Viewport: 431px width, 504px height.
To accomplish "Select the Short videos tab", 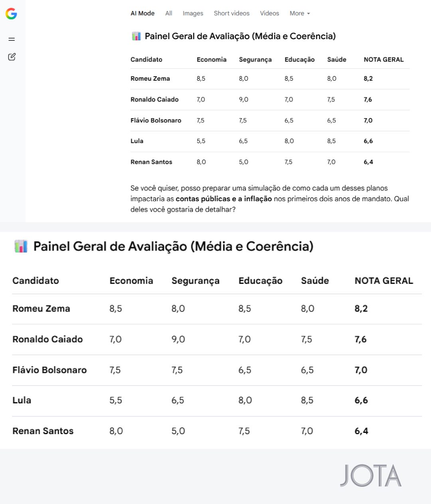I will tap(231, 13).
